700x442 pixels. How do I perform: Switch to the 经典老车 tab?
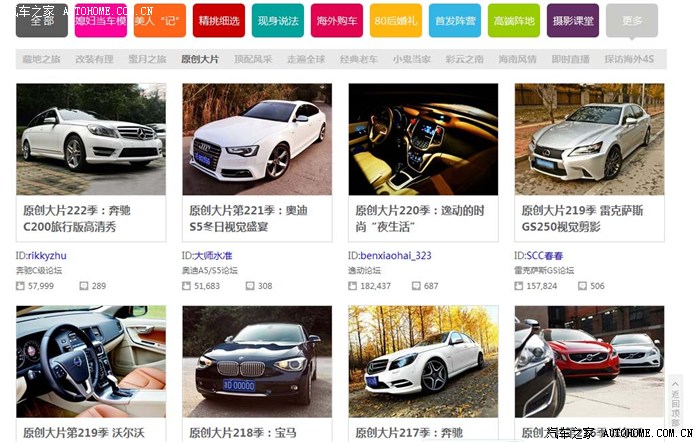pyautogui.click(x=358, y=60)
